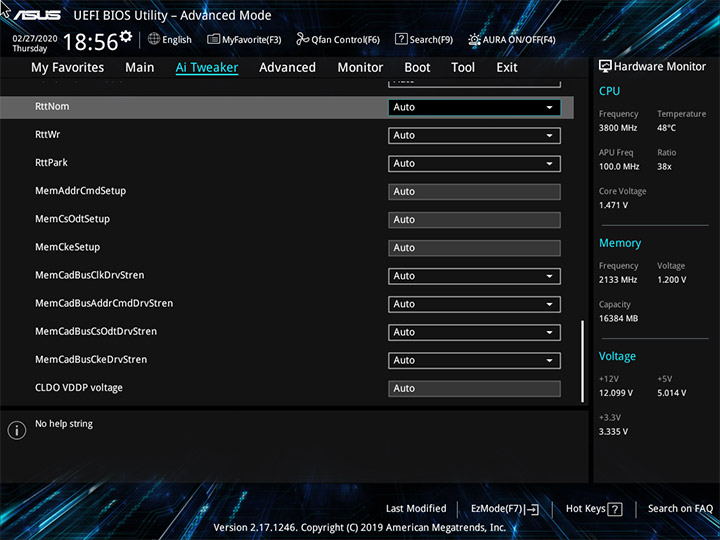This screenshot has height=540, width=720.
Task: Open the MemCadBusCsOdtDrvStren dropdown
Action: coord(474,332)
